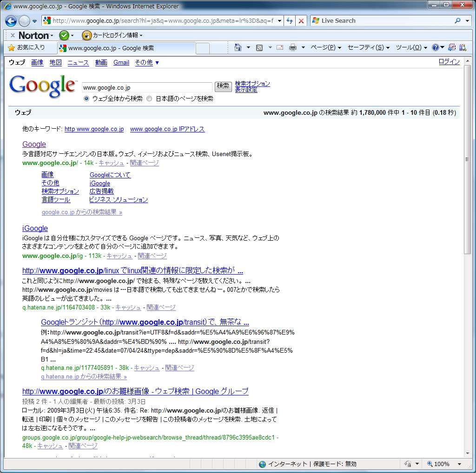The width and height of the screenshot is (476, 473).
Task: Expand the Norton menu dropdown
Action: pos(52,36)
